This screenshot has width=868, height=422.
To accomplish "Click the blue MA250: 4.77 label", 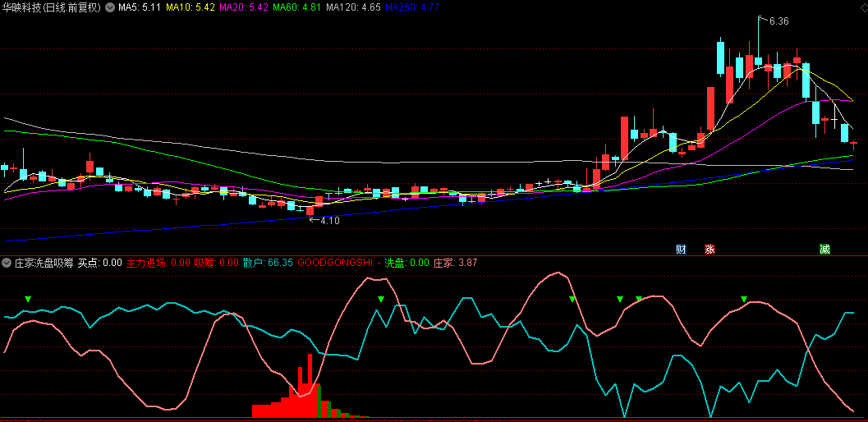I will point(412,7).
